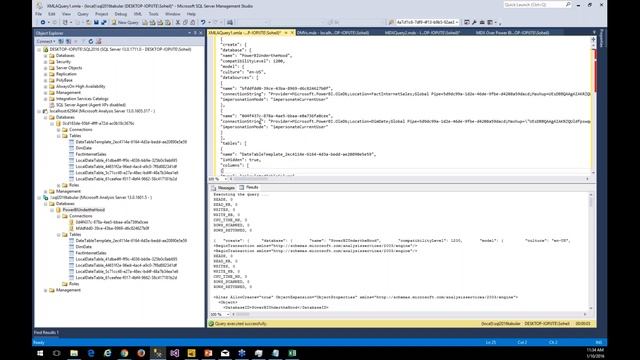Open the Tools menu
Image resolution: width=640 pixels, height=360 pixels.
153,14
